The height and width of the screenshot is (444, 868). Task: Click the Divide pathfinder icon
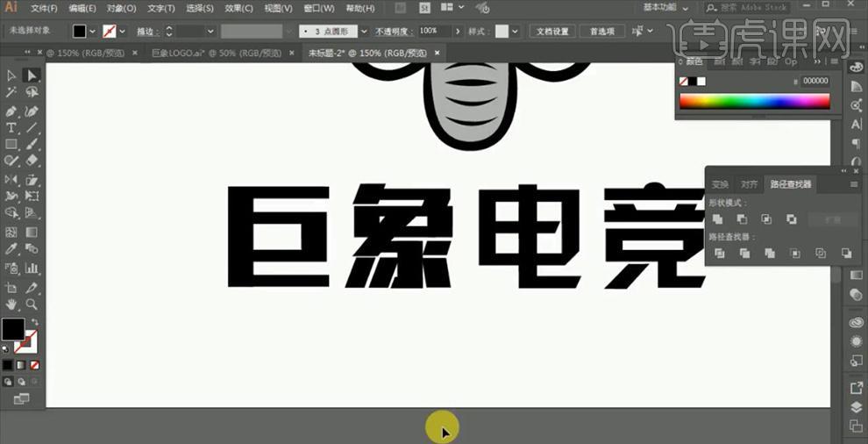click(719, 254)
